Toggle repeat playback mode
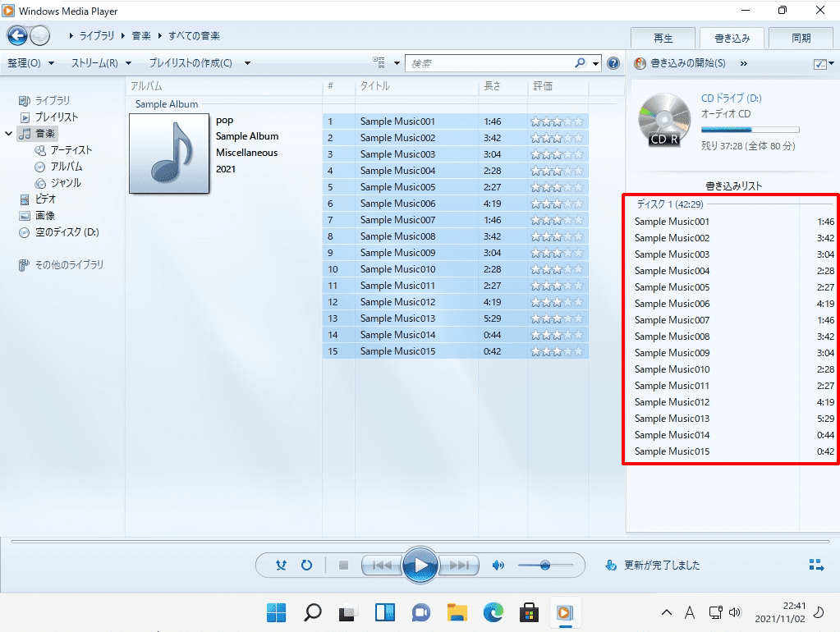Screen dimensions: 840x632 (x=306, y=565)
